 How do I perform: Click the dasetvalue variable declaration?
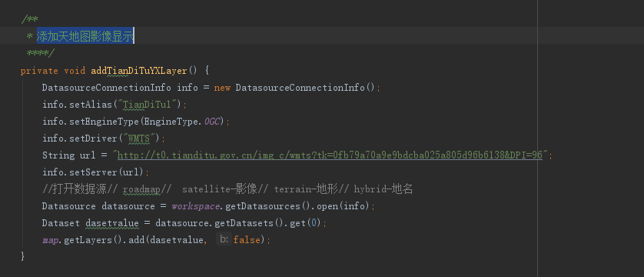[111, 222]
